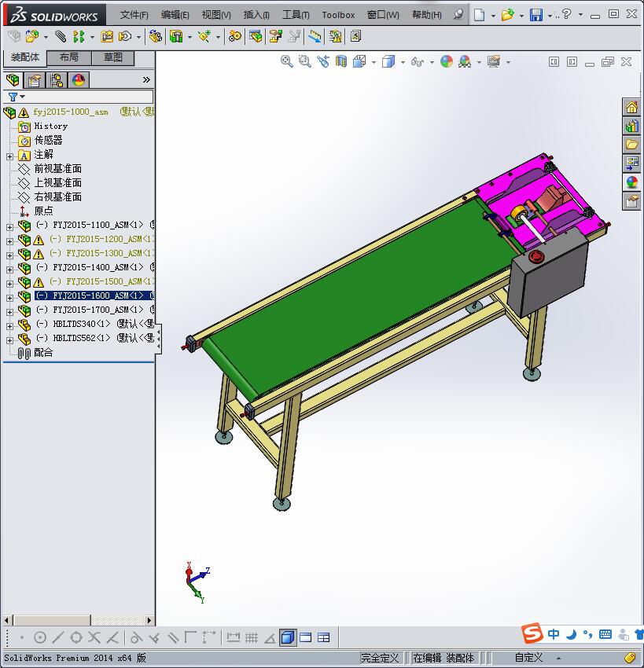Click the Hide/Show Items glasses icon
644x668 pixels.
pyautogui.click(x=418, y=62)
